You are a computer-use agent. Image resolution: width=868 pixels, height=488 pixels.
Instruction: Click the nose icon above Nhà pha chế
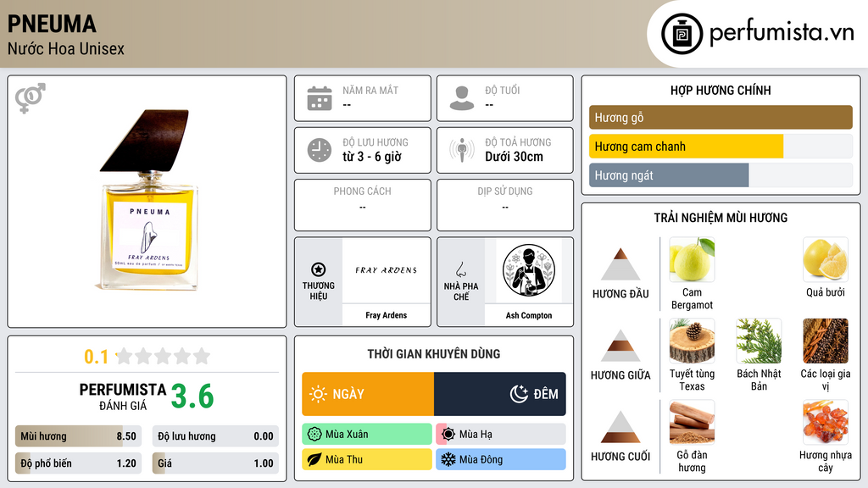(x=461, y=269)
